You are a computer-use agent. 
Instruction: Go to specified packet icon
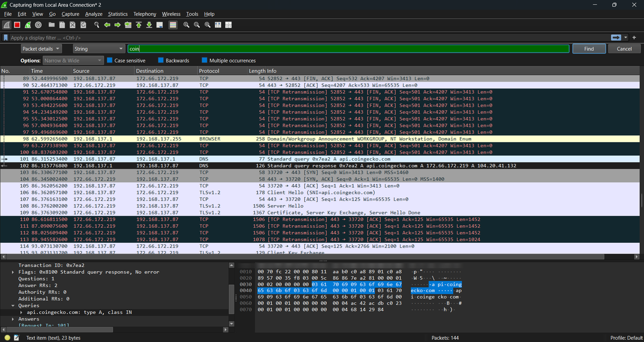[x=128, y=25]
